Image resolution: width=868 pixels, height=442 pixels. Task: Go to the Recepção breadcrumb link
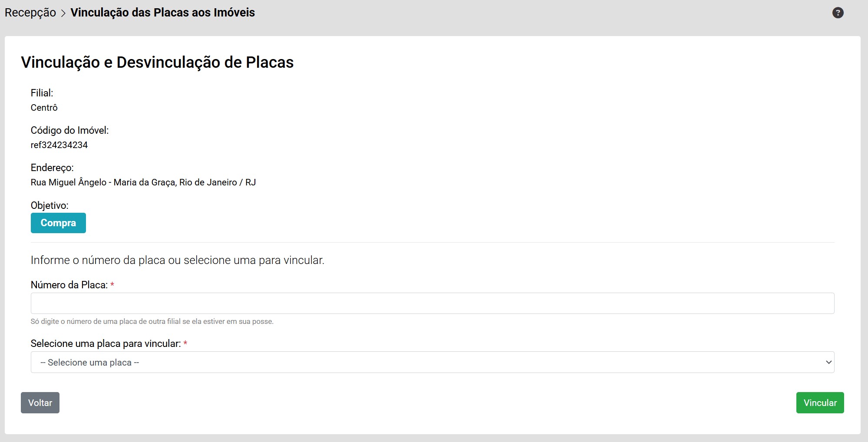30,13
